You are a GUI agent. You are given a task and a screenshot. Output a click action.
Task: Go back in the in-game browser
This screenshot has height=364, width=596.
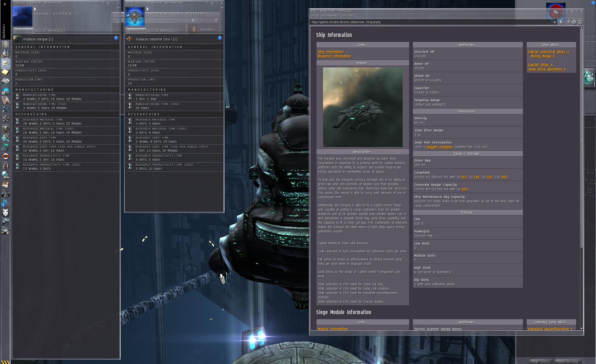point(562,22)
